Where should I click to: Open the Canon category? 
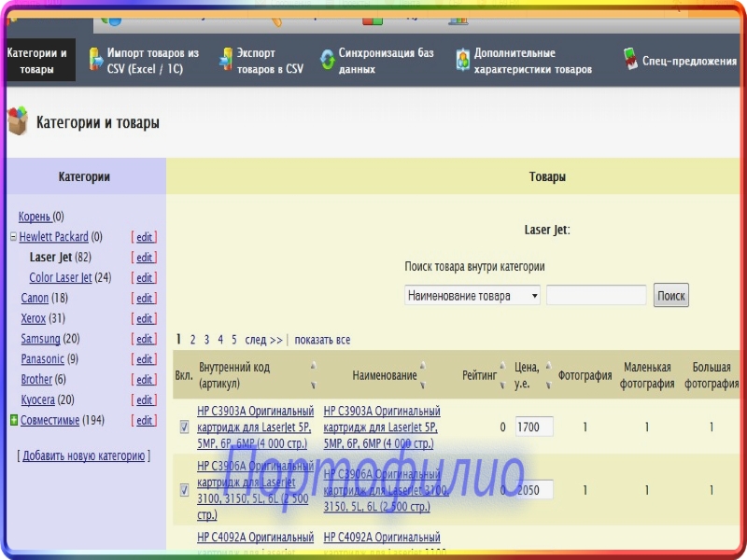pos(35,298)
